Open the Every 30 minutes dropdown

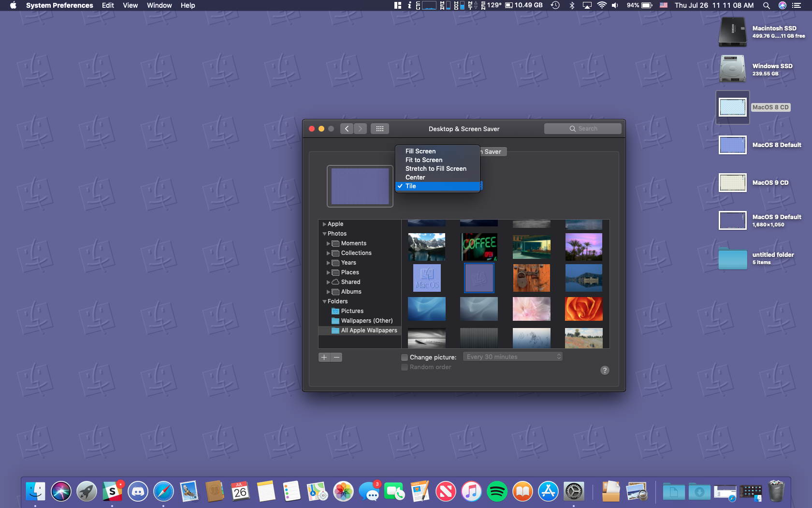[x=512, y=357]
